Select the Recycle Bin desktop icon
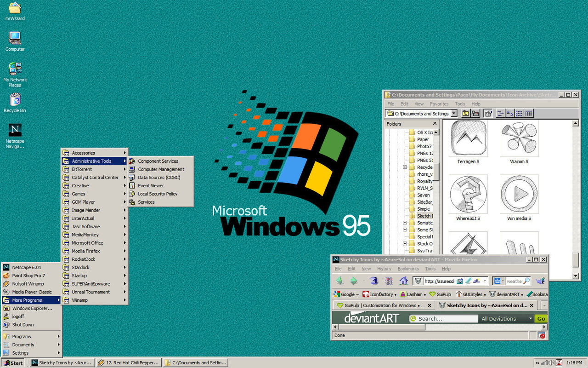This screenshot has height=368, width=588. [x=15, y=103]
